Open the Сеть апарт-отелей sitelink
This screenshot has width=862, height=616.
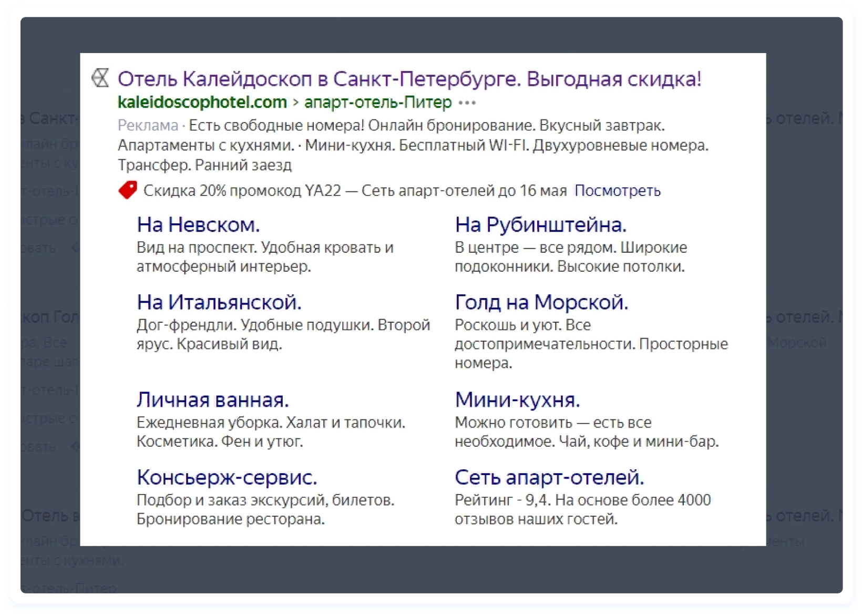[549, 477]
